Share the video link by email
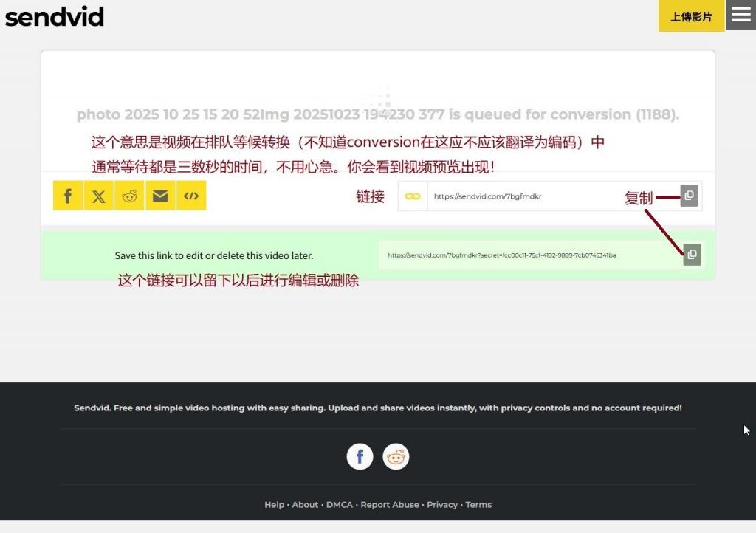This screenshot has height=533, width=756. click(x=160, y=196)
